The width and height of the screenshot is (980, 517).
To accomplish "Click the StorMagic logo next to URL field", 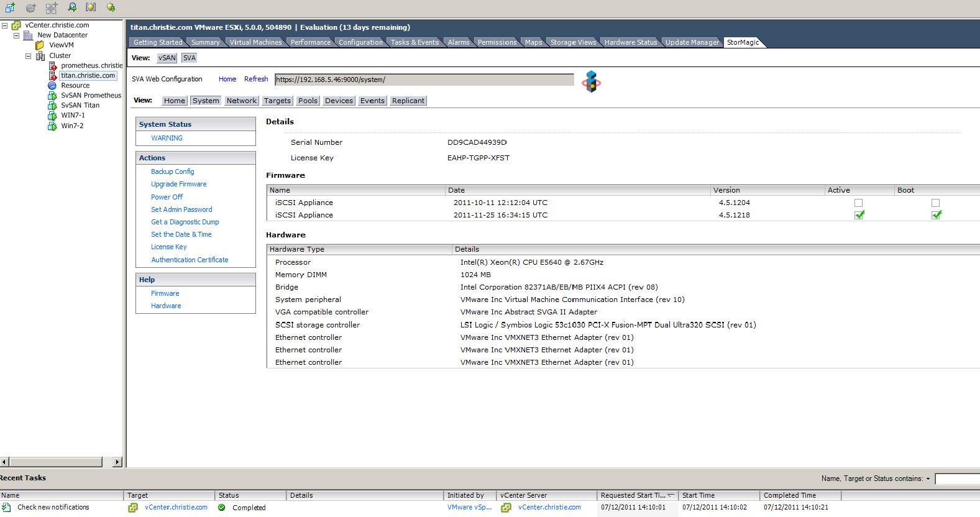I will (591, 81).
